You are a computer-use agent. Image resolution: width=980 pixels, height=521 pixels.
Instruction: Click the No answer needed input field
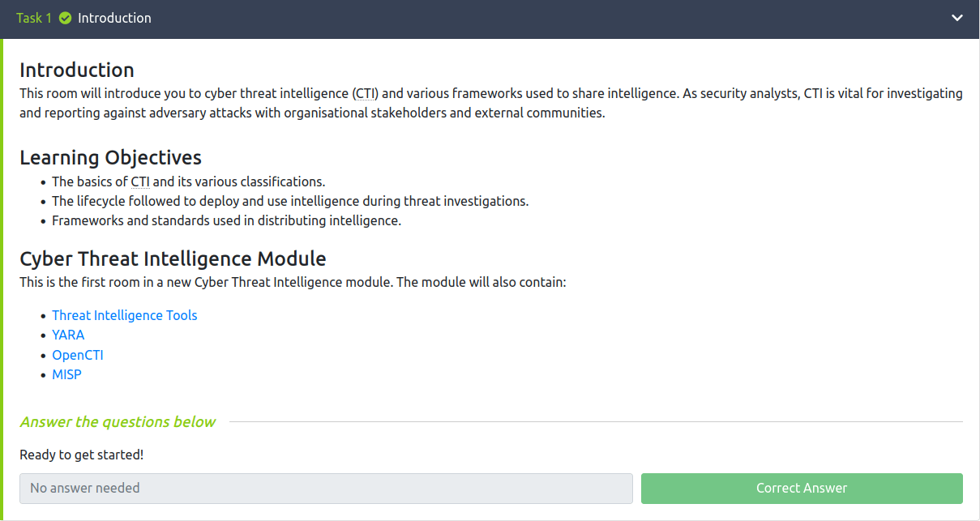point(327,488)
